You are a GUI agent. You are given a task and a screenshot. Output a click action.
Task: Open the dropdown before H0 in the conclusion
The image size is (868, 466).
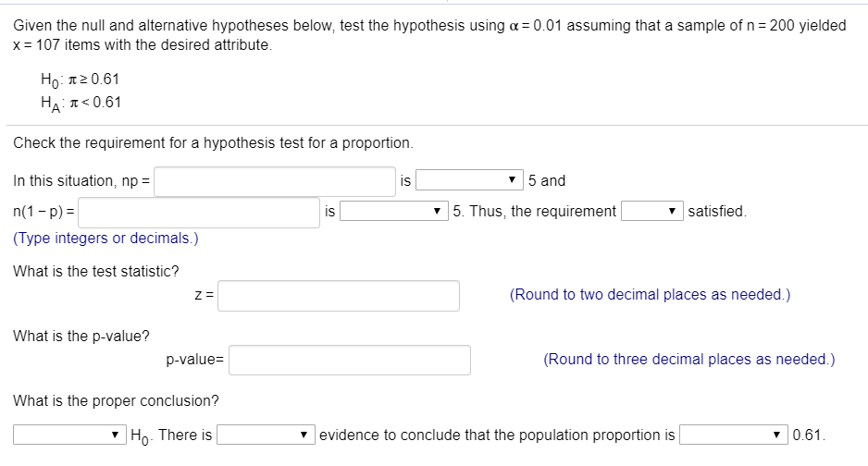(68, 435)
